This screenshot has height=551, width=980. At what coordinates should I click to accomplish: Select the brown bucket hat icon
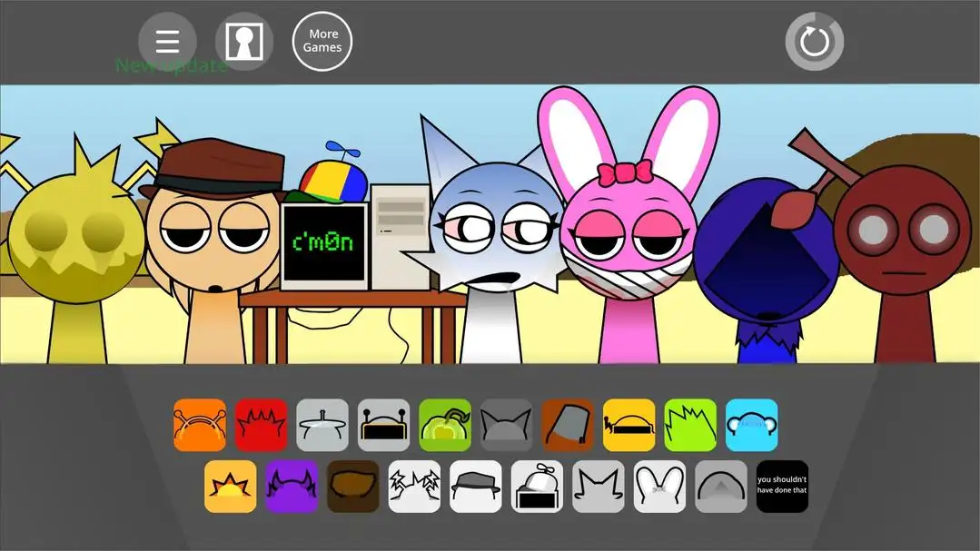(568, 425)
